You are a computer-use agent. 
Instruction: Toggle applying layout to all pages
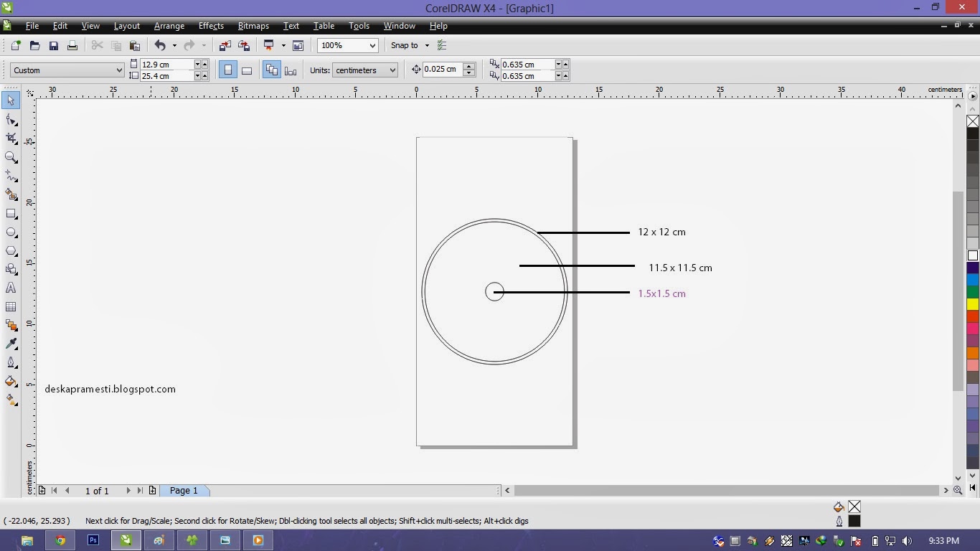(272, 70)
